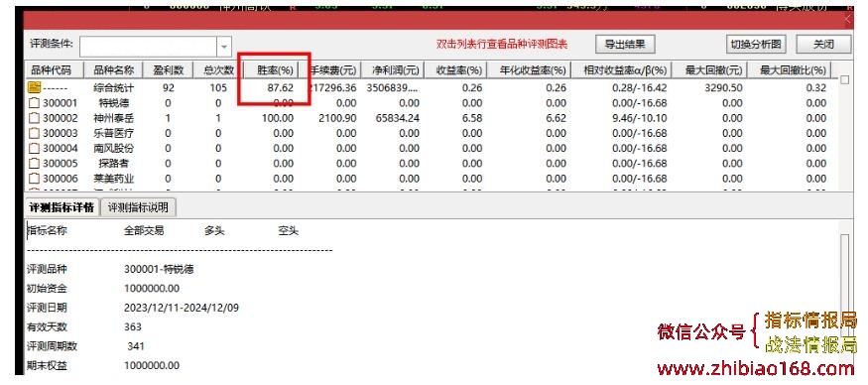Viewport: 868px width, 385px height.
Task: Sort by 净利润(元) column header
Action: [393, 70]
